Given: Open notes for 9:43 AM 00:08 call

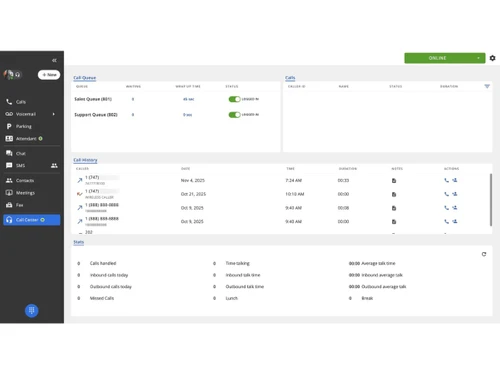Looking at the screenshot, I should coord(394,208).
